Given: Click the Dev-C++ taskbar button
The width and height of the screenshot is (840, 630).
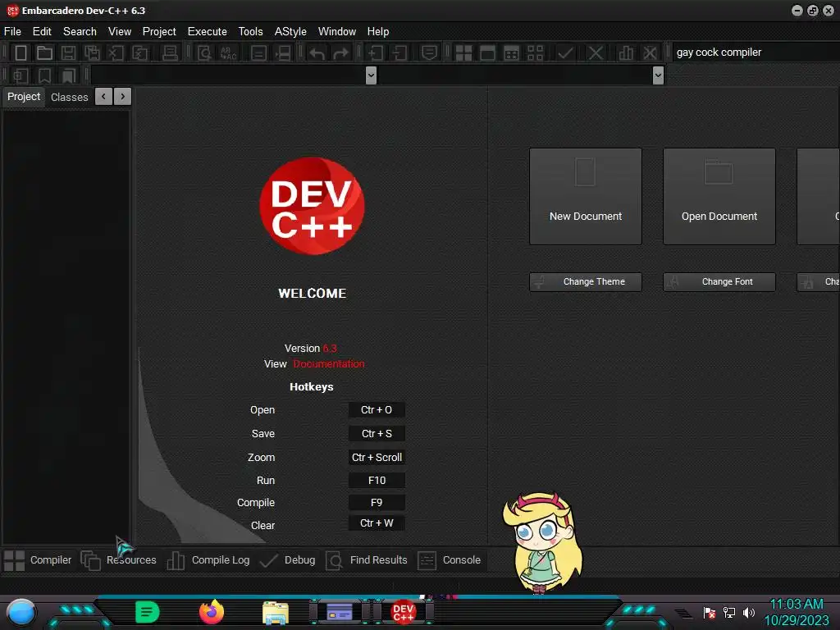Looking at the screenshot, I should [404, 612].
